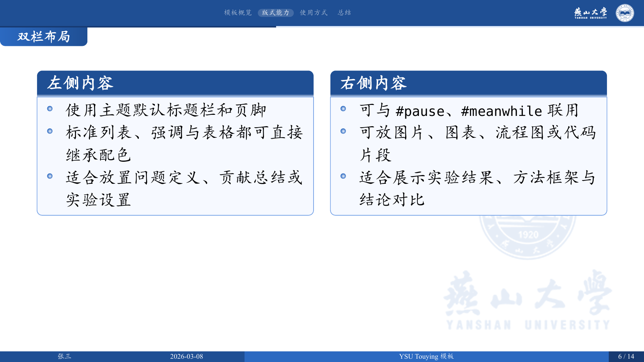
Task: Open the 模板概览 navigation section
Action: [x=238, y=12]
